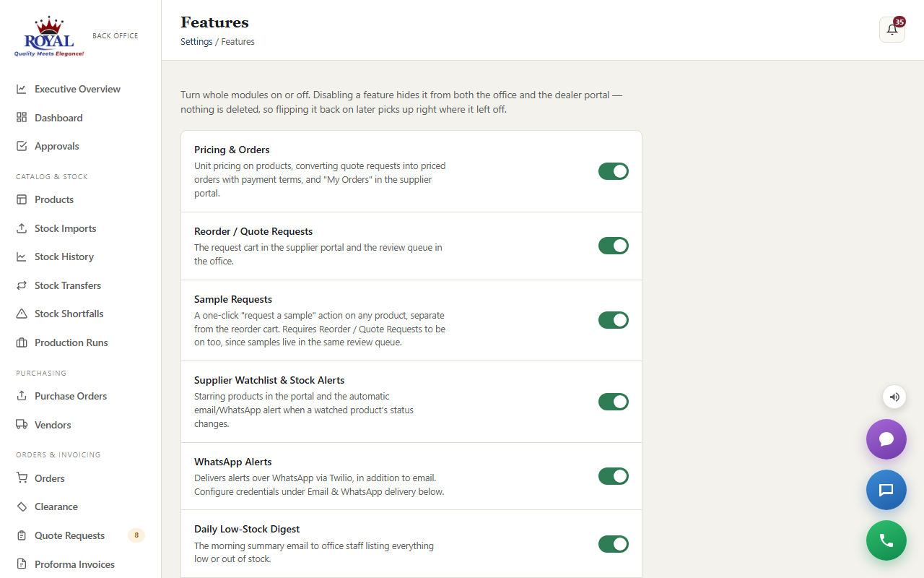Open the blue message button
924x578 pixels.
[x=886, y=490]
